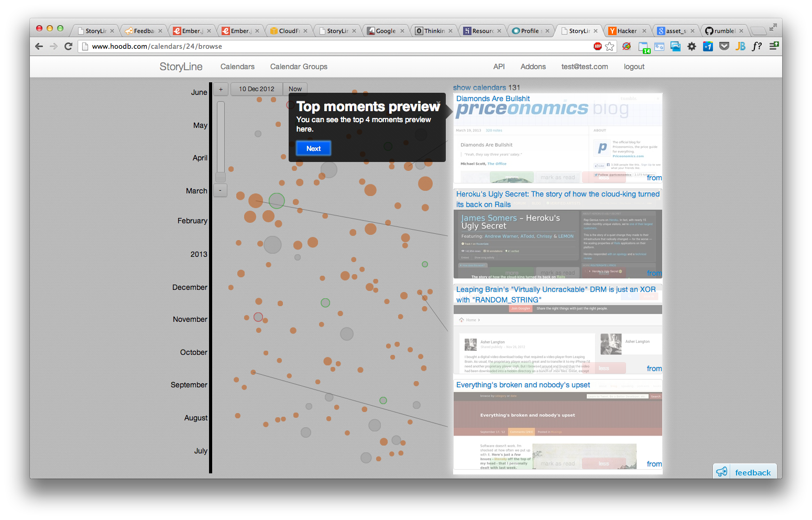
Task: Open Heroku's Ugly Secret moment title
Action: [558, 199]
